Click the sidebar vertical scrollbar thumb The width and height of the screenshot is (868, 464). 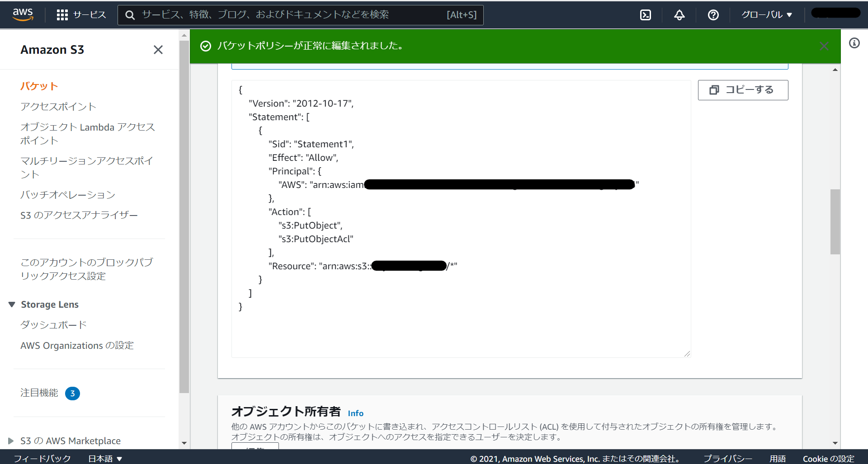point(184,217)
